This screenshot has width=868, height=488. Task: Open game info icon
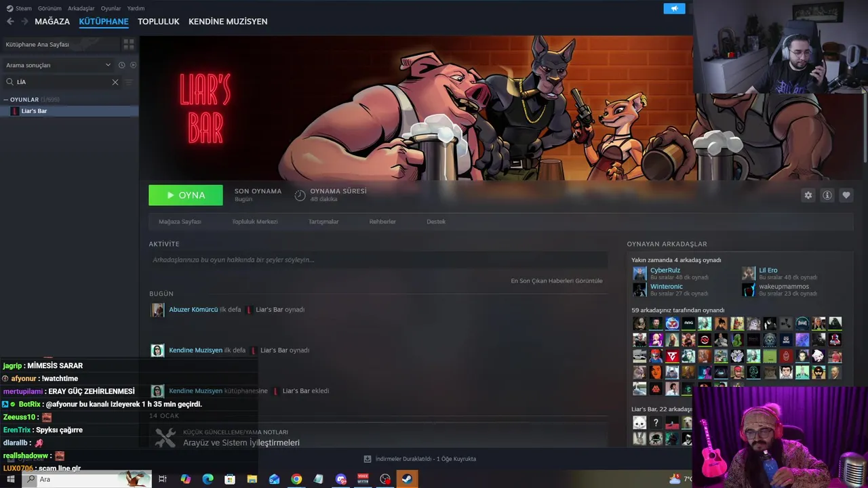(x=827, y=195)
